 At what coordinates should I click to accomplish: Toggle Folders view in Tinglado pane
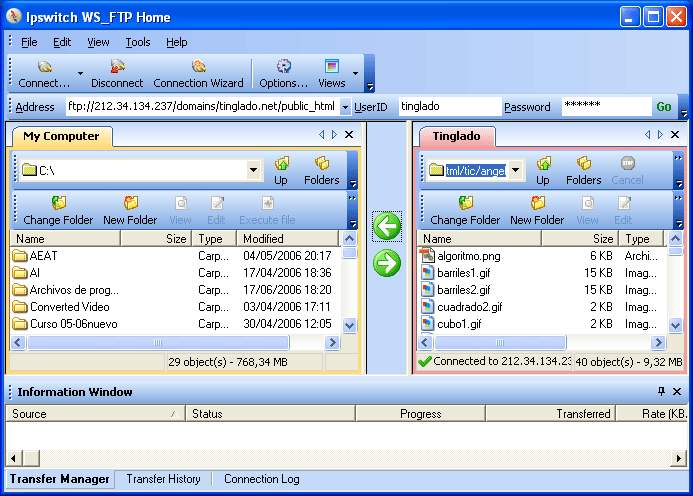tap(583, 170)
